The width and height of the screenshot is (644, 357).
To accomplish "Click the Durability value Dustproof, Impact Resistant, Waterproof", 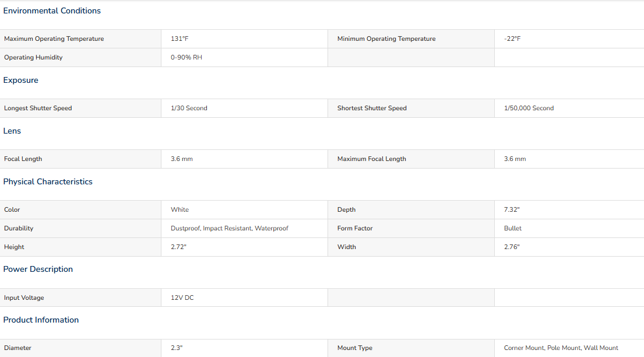I will coord(230,228).
